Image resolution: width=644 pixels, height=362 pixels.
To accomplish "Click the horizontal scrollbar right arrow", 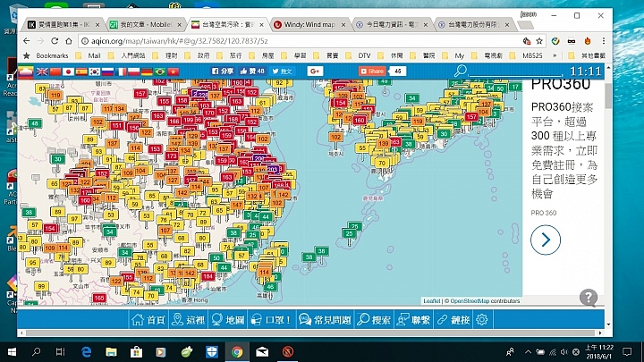I will pyautogui.click(x=600, y=333).
